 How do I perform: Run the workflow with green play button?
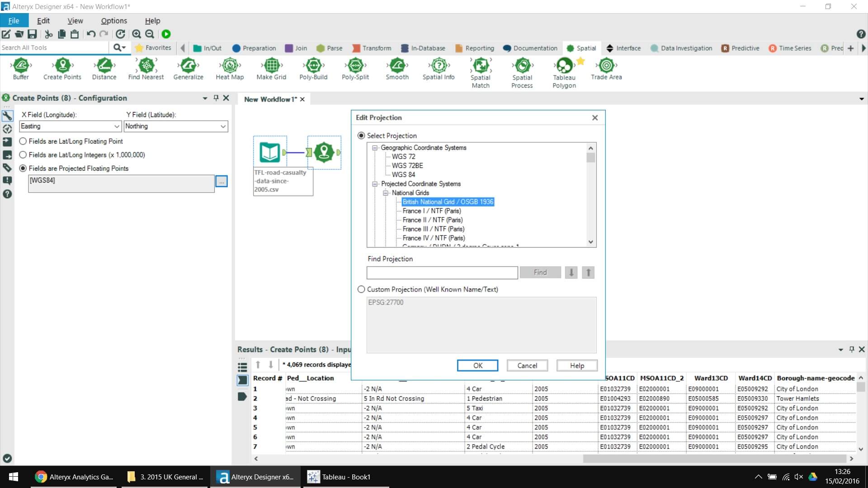tap(166, 34)
